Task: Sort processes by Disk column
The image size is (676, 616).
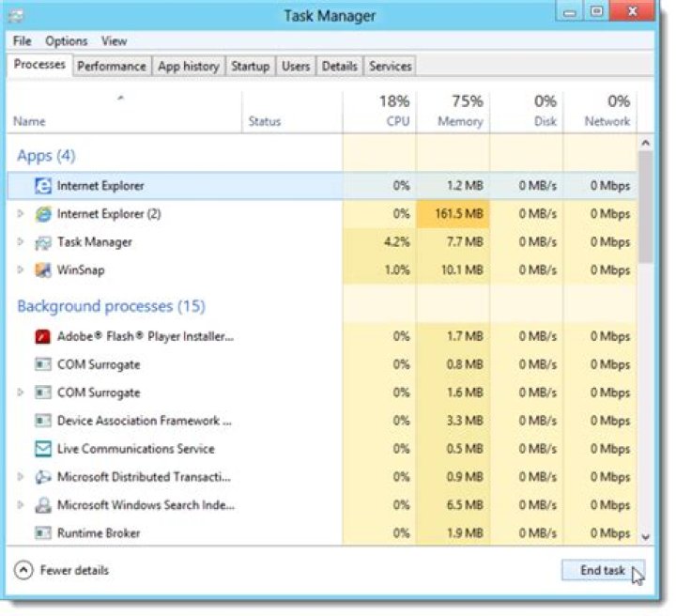Action: [x=527, y=112]
